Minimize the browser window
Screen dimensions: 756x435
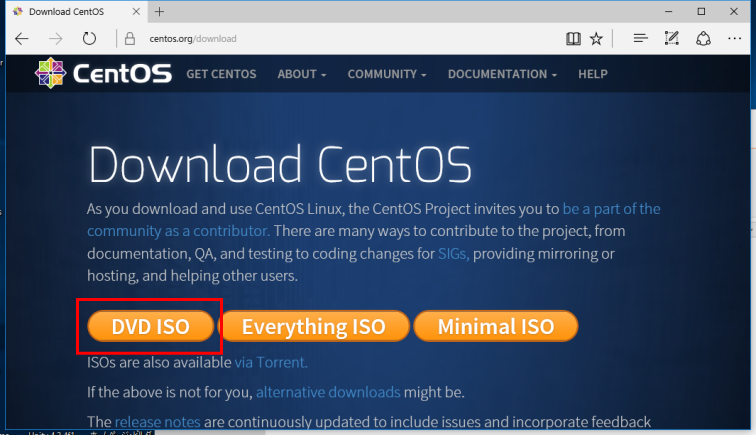(x=668, y=12)
